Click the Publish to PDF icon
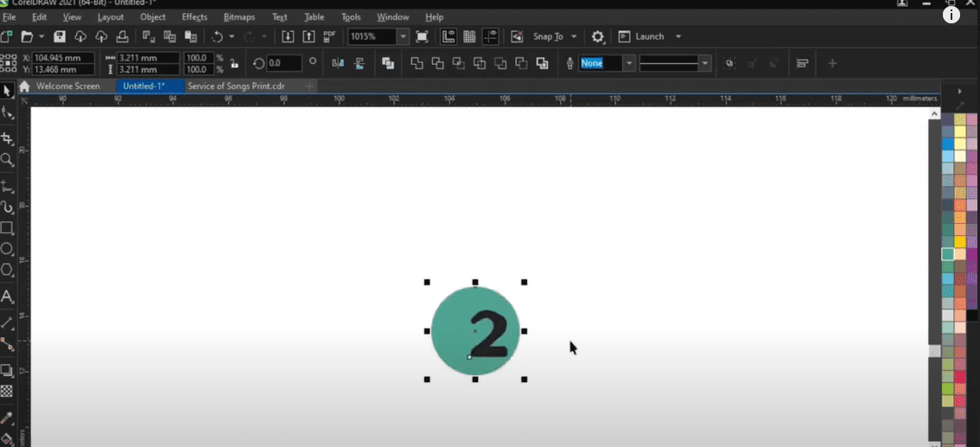 [329, 36]
